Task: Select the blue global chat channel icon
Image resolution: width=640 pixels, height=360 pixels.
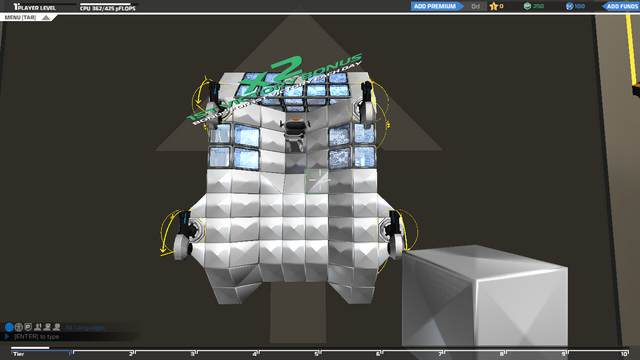Action: pos(9,327)
